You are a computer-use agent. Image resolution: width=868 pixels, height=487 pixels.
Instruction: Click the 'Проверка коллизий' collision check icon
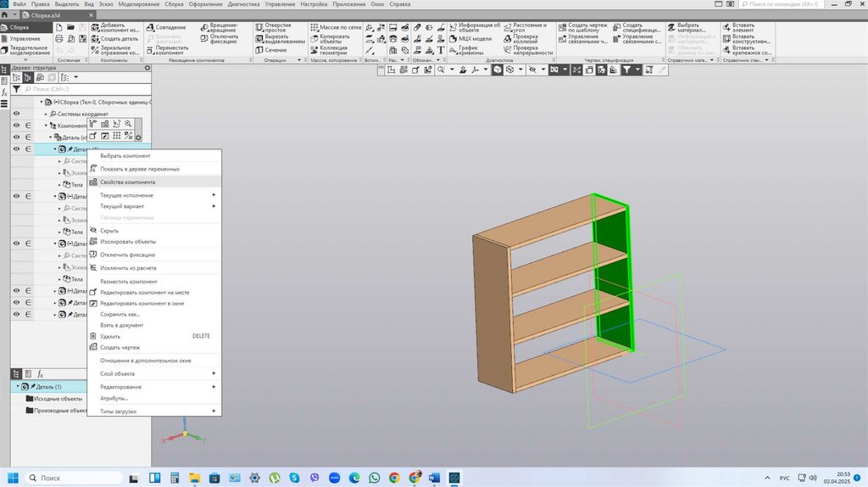click(508, 38)
